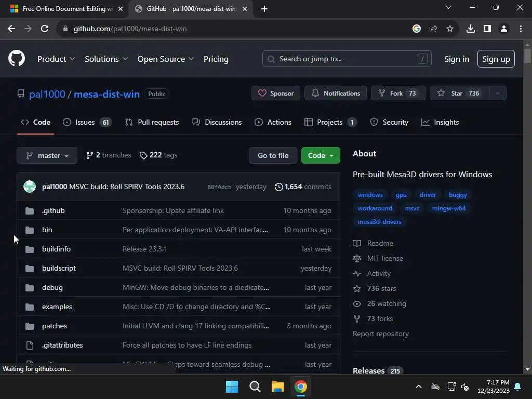Open Chrome three-dot menu
Viewport: 532px width, 399px height.
(521, 29)
